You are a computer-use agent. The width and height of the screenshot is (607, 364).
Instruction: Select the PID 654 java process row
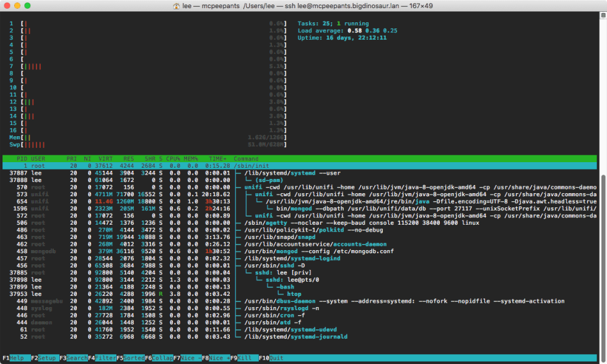(x=300, y=202)
